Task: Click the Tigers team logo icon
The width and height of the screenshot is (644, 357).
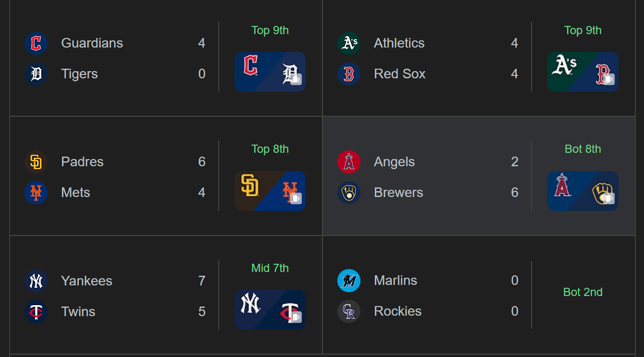Action: tap(36, 74)
